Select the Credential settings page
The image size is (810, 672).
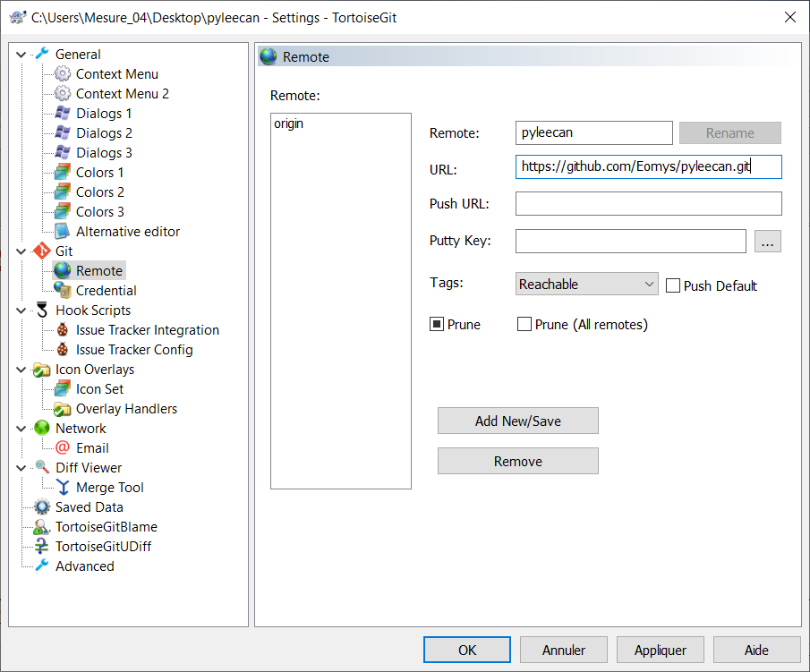pyautogui.click(x=106, y=290)
